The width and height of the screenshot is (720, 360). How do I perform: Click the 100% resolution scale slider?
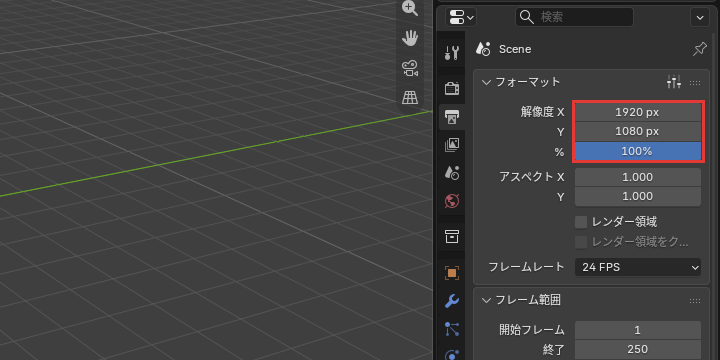(638, 152)
